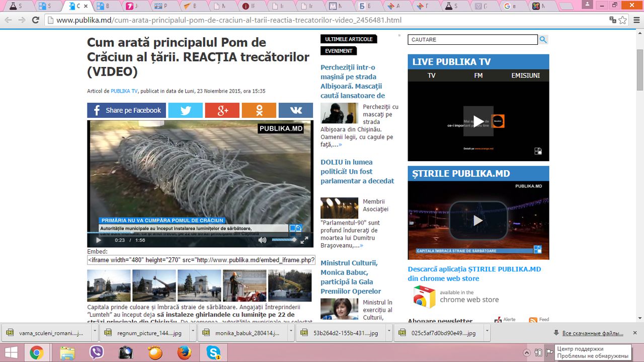Open the monika_babuk jpg download
644x362 pixels.
click(242, 333)
